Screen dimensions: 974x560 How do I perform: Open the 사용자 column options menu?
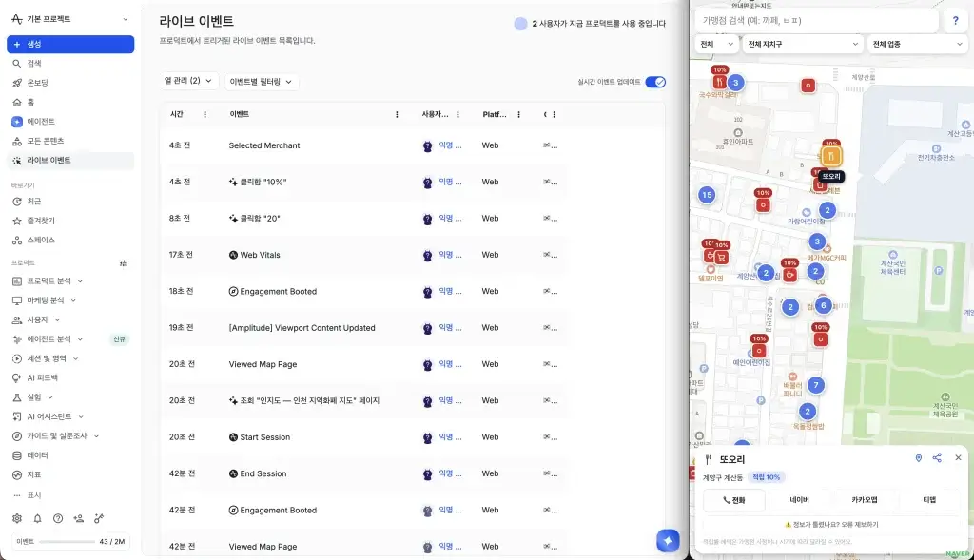tap(458, 114)
